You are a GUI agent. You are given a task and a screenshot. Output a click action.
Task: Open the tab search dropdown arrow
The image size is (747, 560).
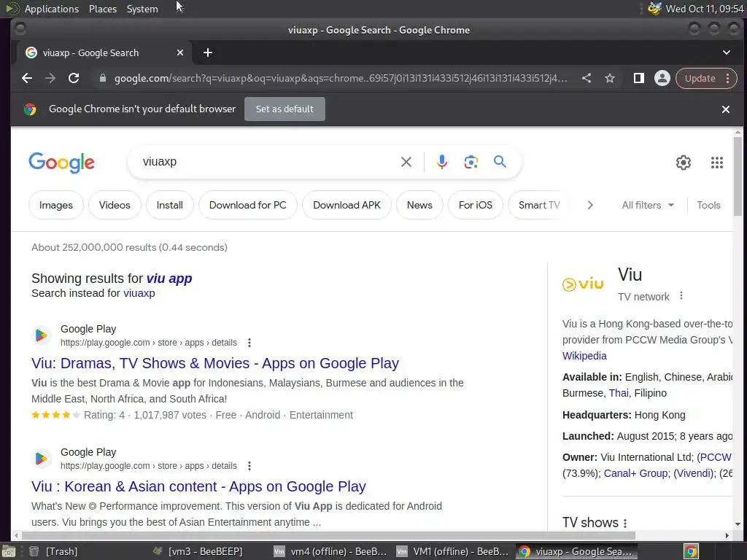[x=726, y=52]
